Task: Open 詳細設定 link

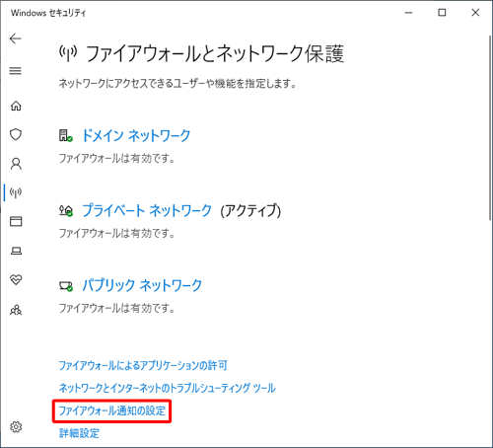Action: coord(79,433)
